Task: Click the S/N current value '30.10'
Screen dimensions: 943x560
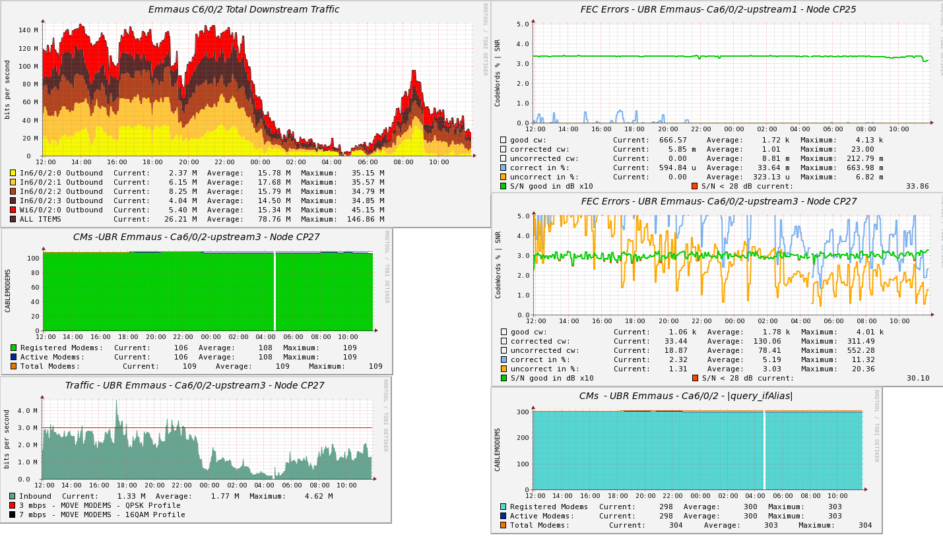Action: pyautogui.click(x=918, y=378)
